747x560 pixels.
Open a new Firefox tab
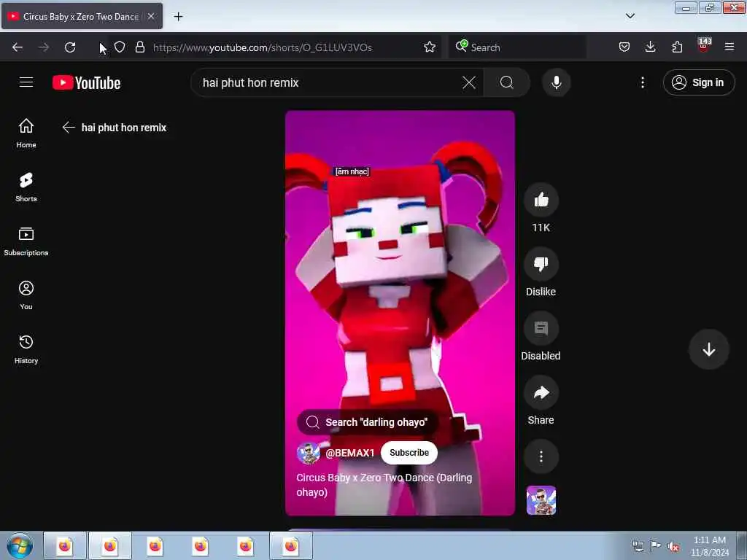[178, 17]
